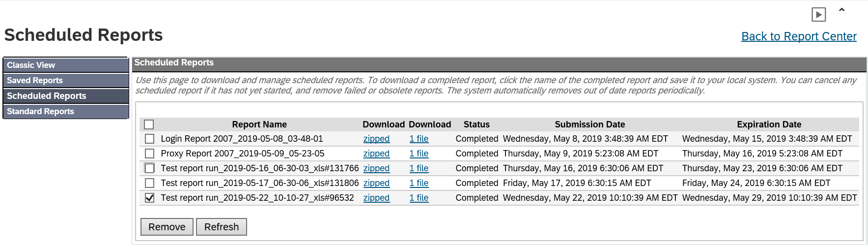The height and width of the screenshot is (248, 868).
Task: Follow the Back to Report Center link
Action: click(x=799, y=36)
